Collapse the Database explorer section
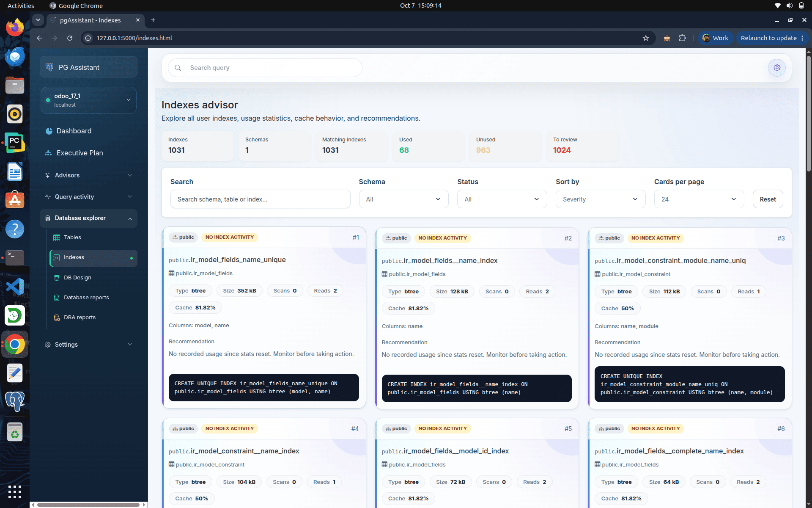Viewport: 812px width, 508px height. tap(88, 218)
